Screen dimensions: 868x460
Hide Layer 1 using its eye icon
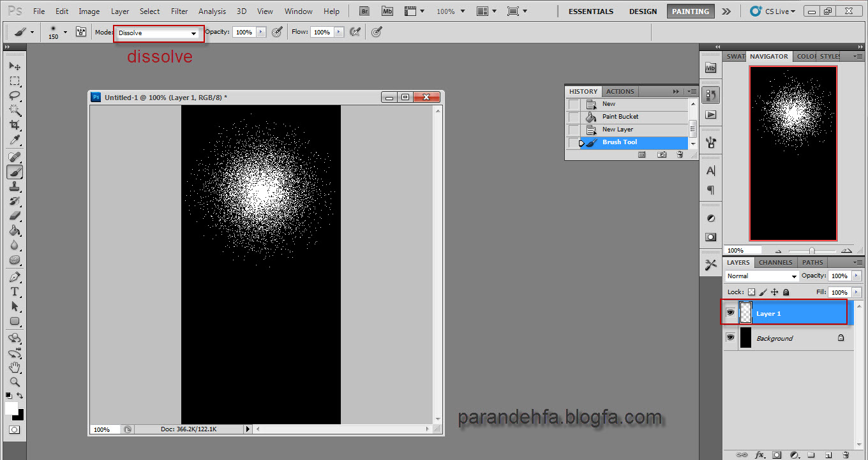pyautogui.click(x=730, y=313)
